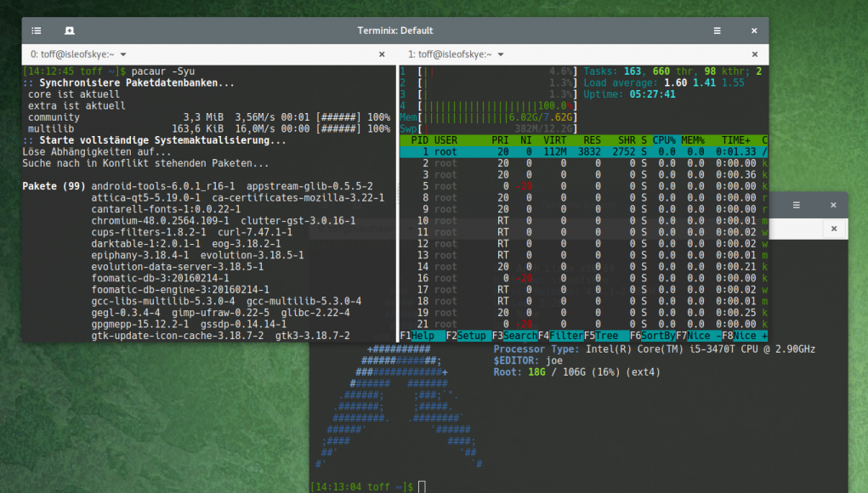Expand the 0: toff@isleofskye pane title dropdown
Viewport: 868px width, 493px height.
(136, 54)
